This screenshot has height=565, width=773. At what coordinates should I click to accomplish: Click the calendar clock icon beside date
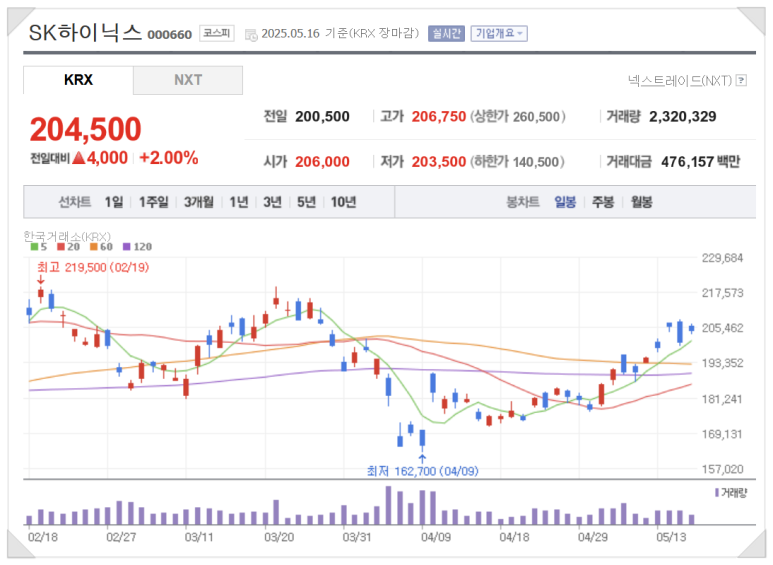251,35
